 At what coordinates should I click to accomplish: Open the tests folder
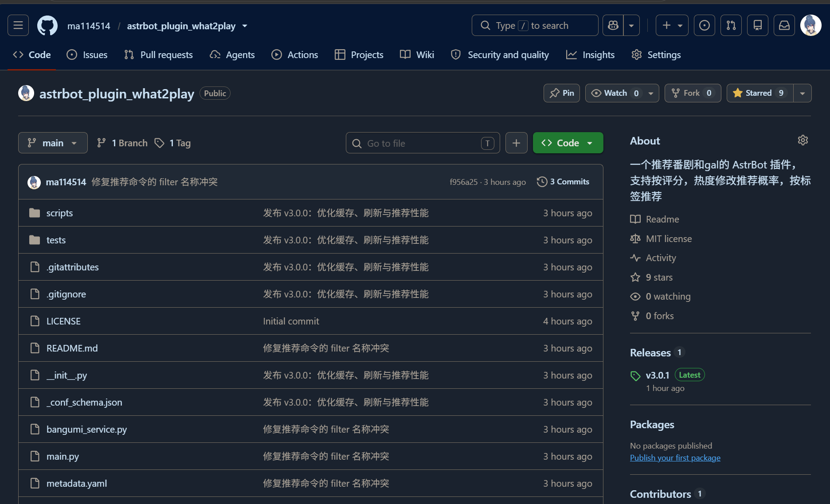(x=56, y=240)
